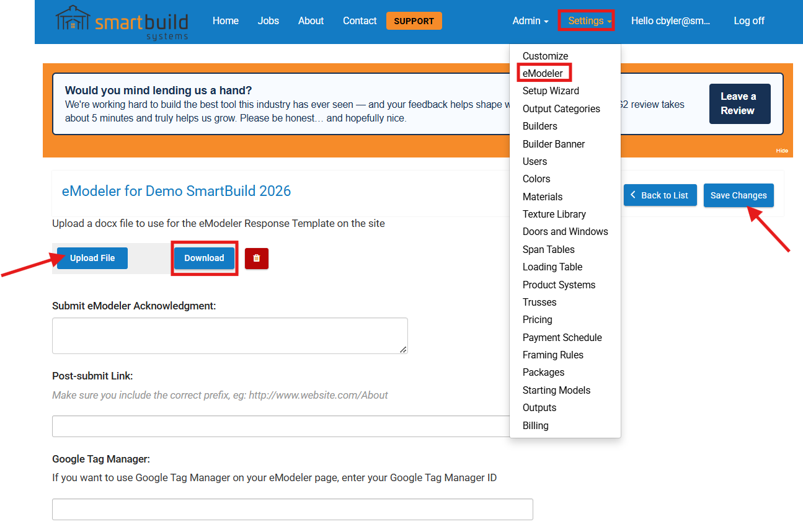Viewport: 803px width, 532px height.
Task: Open Materials from Settings menu
Action: [543, 197]
